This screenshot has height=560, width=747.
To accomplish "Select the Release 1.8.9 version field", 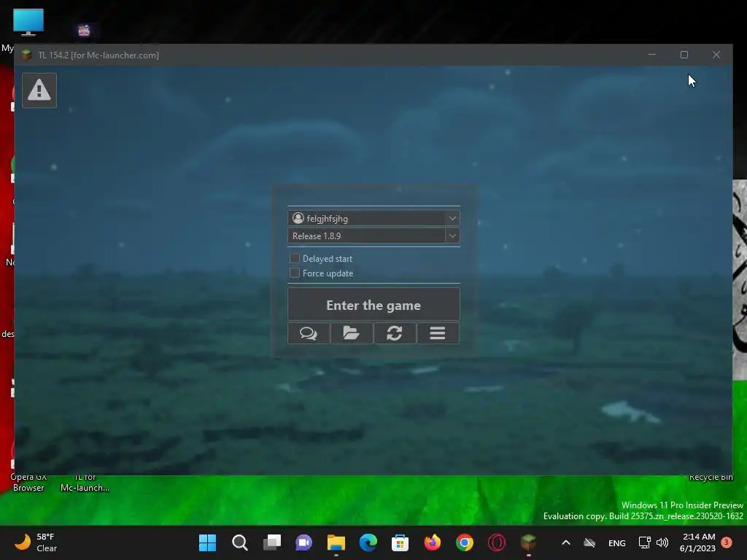I will coord(366,236).
